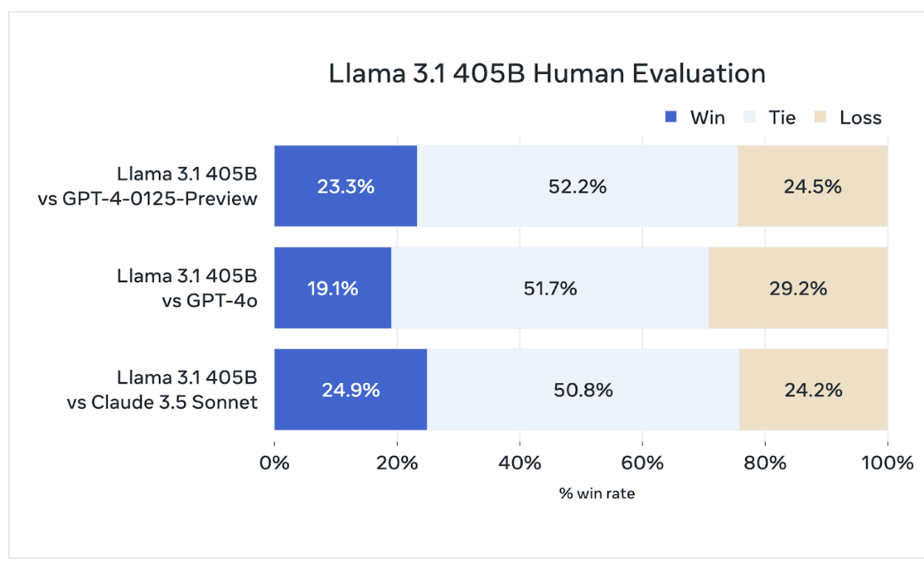This screenshot has height=572, width=924.
Task: Click the Llama 3.1 405B Human Evaluation title
Action: click(x=547, y=74)
